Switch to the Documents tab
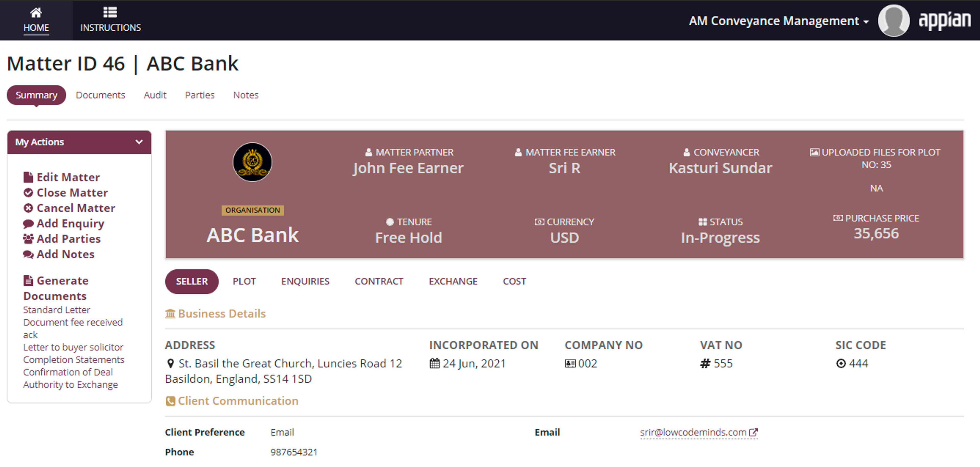The height and width of the screenshot is (467, 980). (101, 95)
